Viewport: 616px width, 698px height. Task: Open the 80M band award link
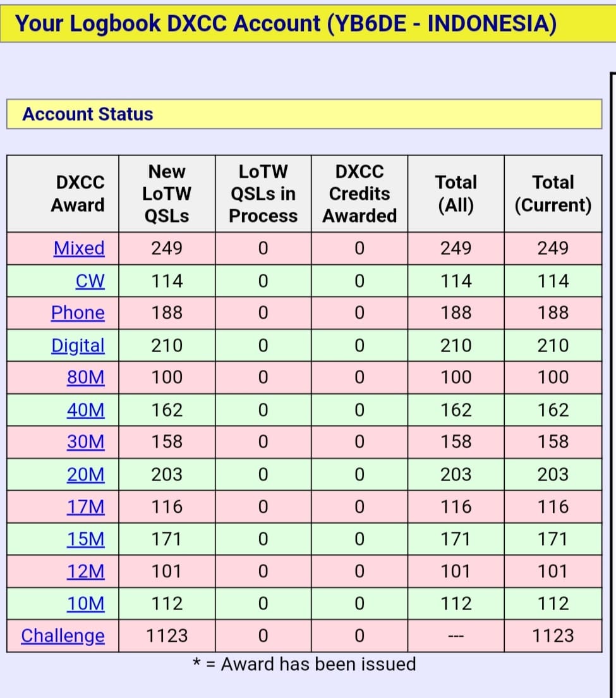(x=86, y=377)
